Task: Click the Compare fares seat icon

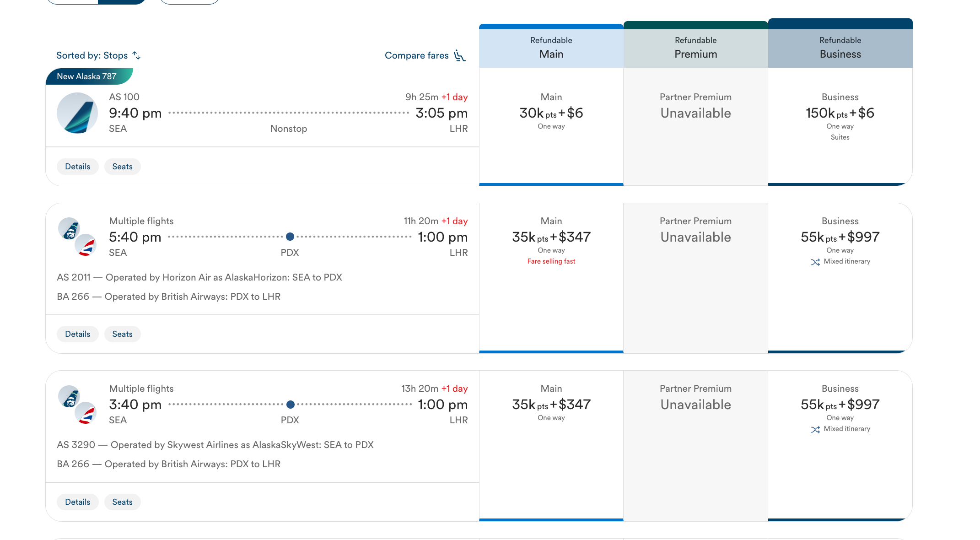Action: (459, 55)
